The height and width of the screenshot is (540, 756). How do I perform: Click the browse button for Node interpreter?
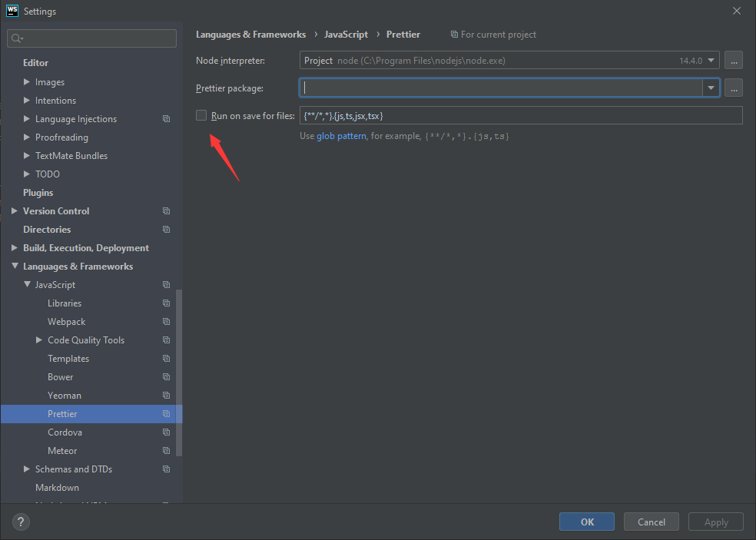click(734, 61)
